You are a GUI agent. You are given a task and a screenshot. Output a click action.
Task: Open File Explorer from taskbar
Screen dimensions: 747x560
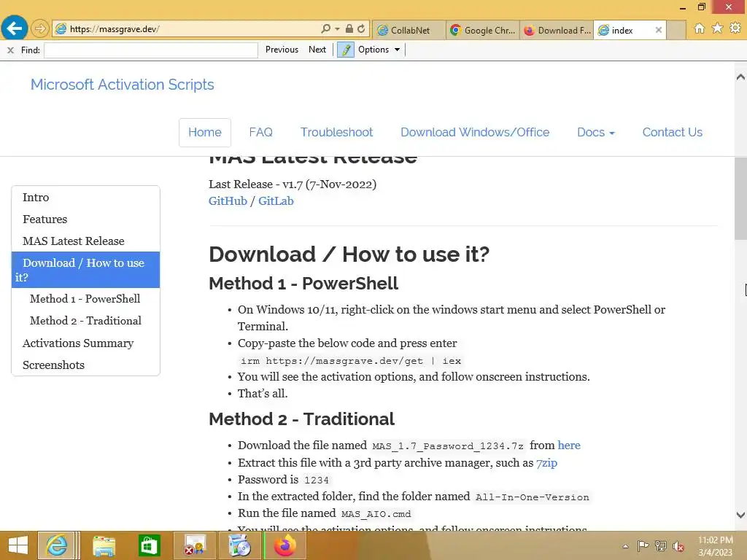point(104,545)
